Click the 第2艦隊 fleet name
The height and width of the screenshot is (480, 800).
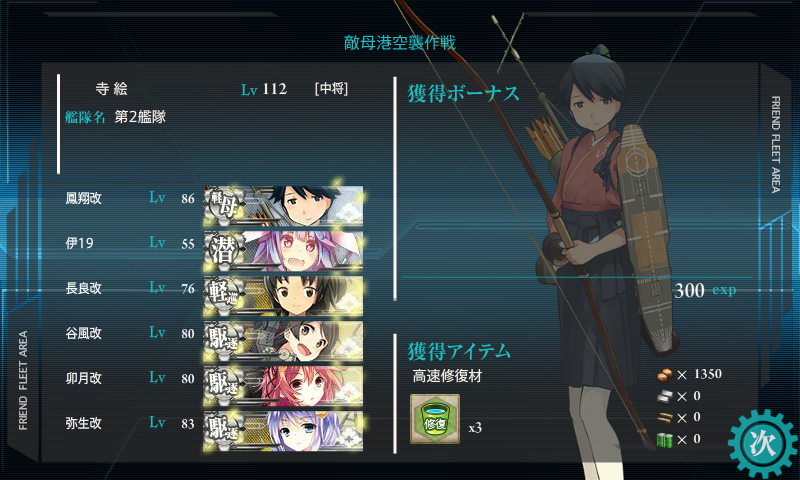tap(140, 117)
